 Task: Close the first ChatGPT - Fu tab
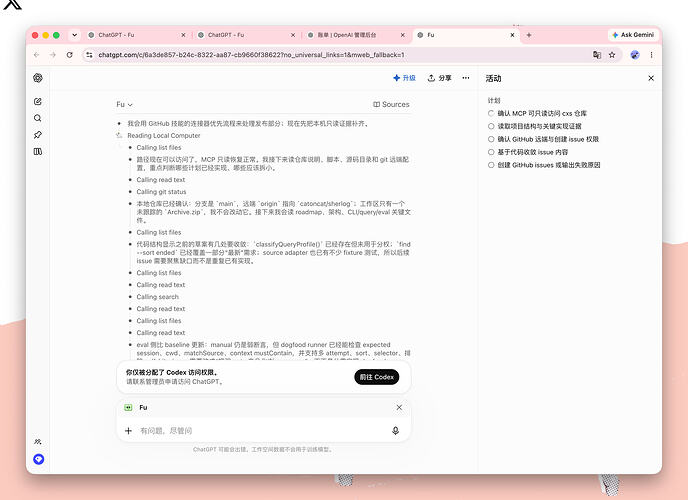click(183, 35)
